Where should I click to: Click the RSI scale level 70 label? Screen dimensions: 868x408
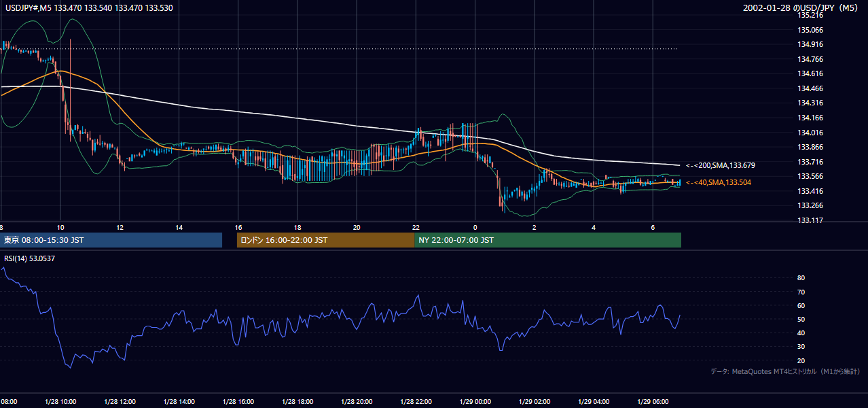point(801,292)
